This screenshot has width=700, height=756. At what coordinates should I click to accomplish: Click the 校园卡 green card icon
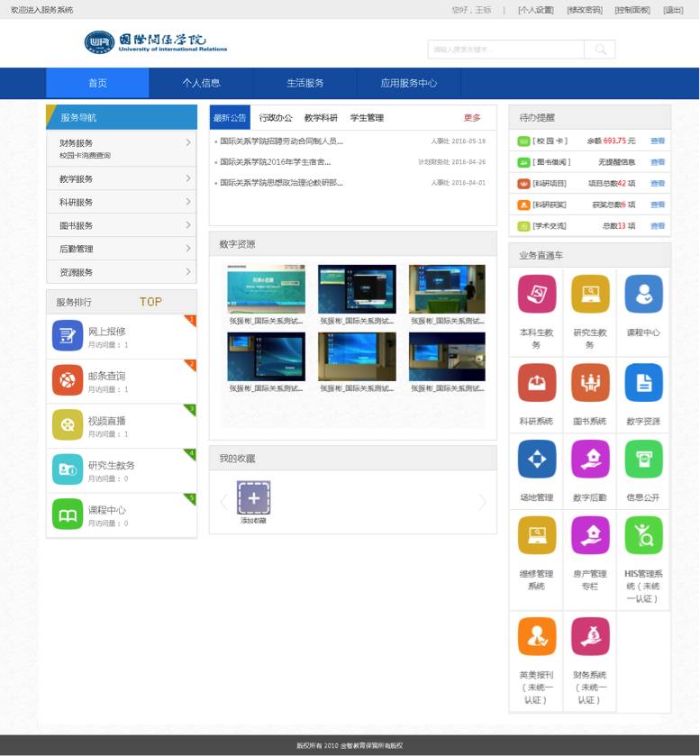[523, 141]
